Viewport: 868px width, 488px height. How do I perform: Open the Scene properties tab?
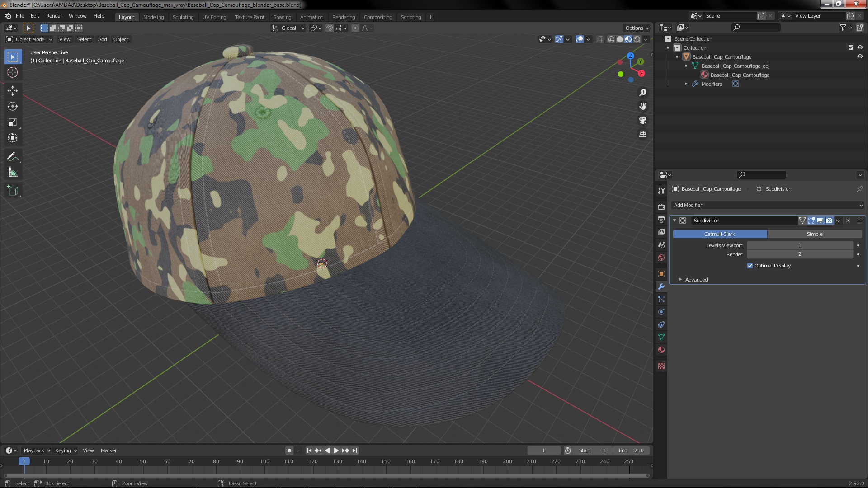coord(661,244)
